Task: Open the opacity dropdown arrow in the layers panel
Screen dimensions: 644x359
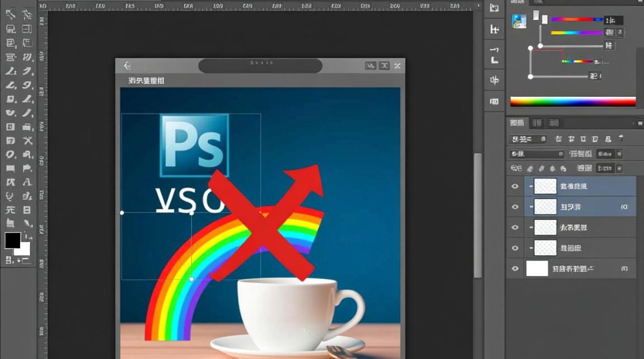Action: pyautogui.click(x=620, y=154)
